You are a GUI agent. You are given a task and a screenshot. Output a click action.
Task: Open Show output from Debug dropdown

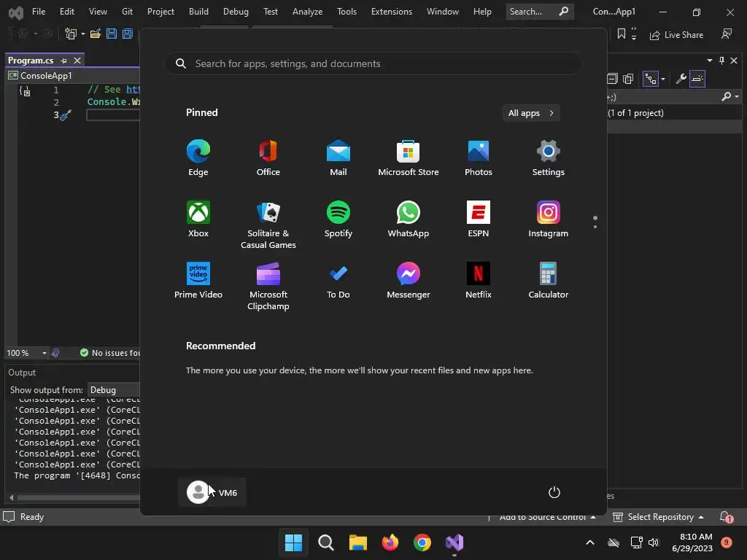tap(115, 390)
